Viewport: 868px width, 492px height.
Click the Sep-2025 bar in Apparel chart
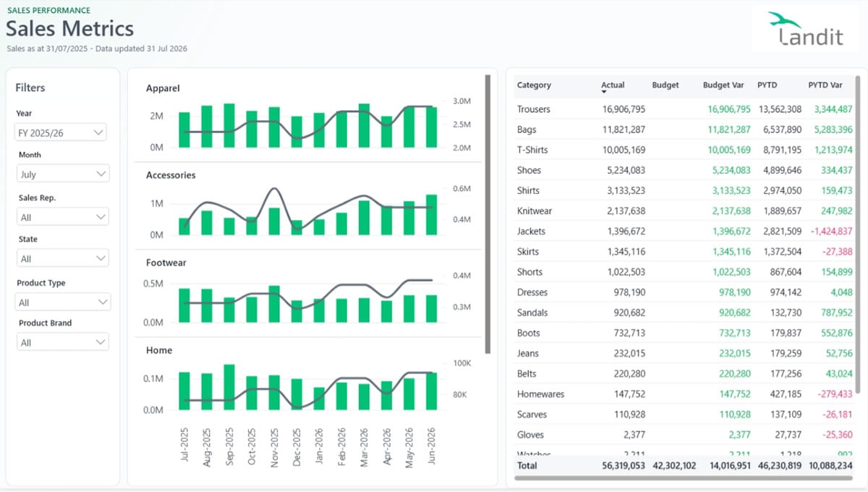click(x=229, y=125)
